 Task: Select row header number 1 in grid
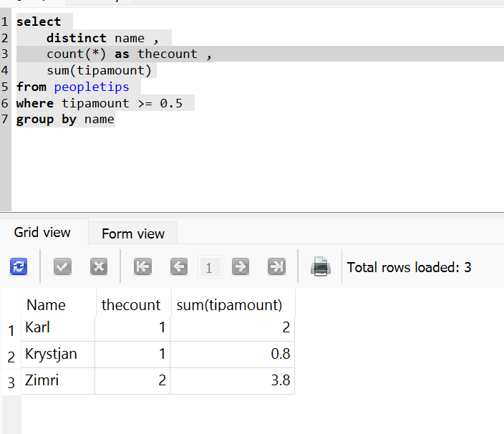(11, 330)
